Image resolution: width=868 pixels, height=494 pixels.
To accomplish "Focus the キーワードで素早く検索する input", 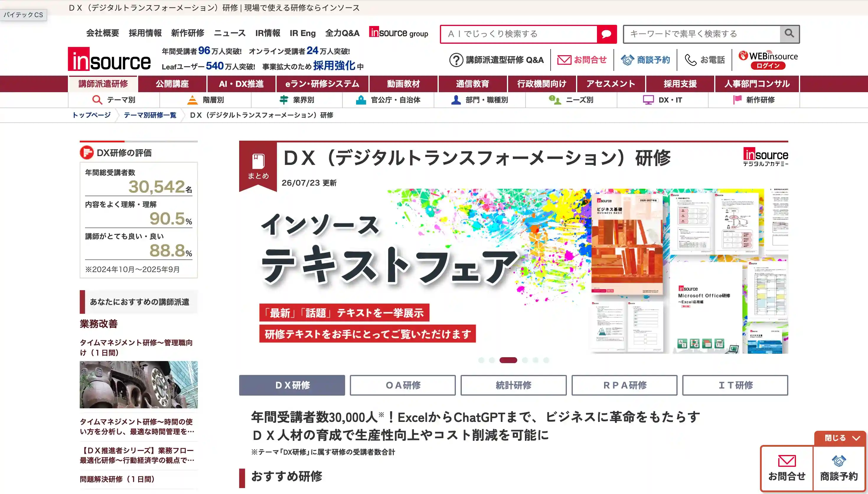I will pos(702,34).
